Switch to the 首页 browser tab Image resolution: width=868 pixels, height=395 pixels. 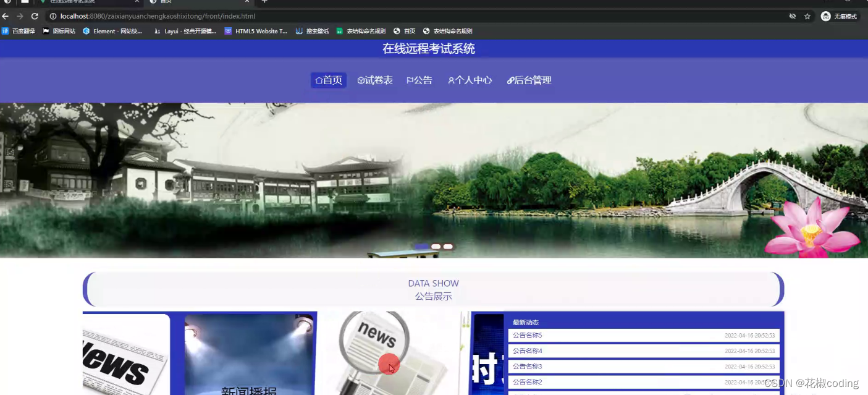point(164,2)
